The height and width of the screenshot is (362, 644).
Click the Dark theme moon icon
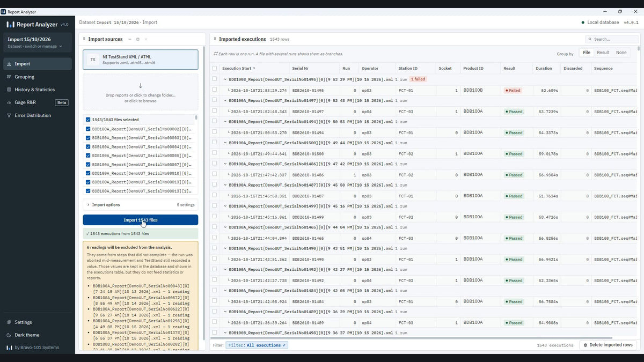coord(9,335)
